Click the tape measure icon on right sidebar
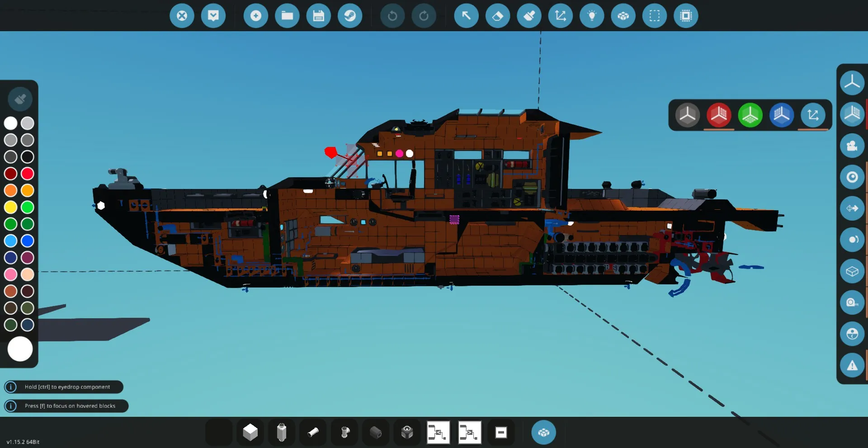This screenshot has height=448, width=868. point(852,302)
